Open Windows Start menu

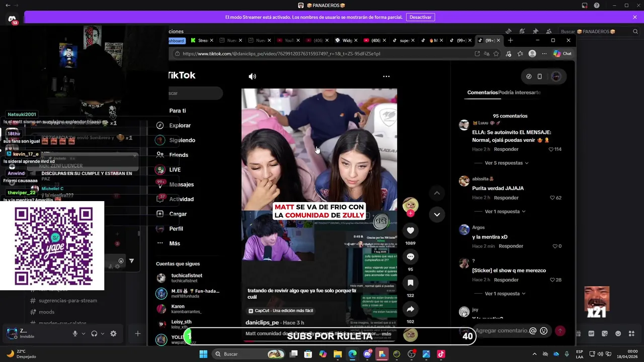tap(203, 354)
